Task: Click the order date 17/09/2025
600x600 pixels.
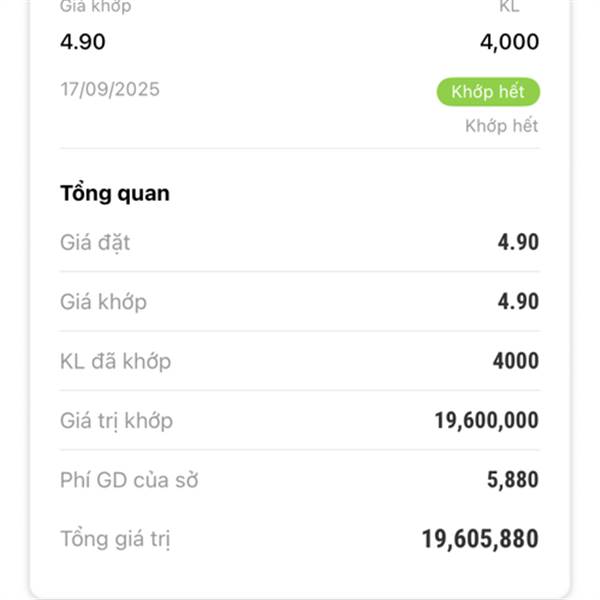Action: [110, 90]
